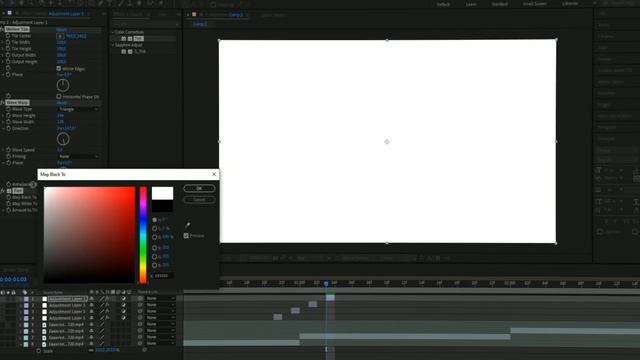Toggle stopwatch for Scale in the timeline
Viewport: 640px width, 360px height.
[38, 351]
